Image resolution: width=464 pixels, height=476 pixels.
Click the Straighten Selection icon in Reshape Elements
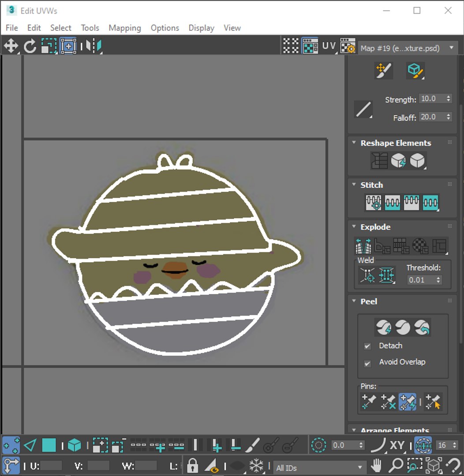(379, 160)
